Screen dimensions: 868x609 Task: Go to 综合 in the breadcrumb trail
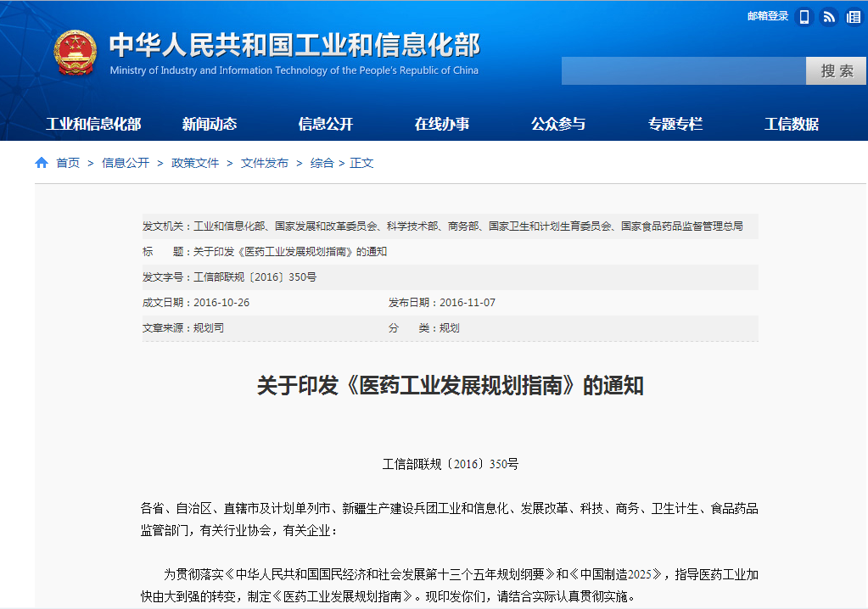pos(322,163)
